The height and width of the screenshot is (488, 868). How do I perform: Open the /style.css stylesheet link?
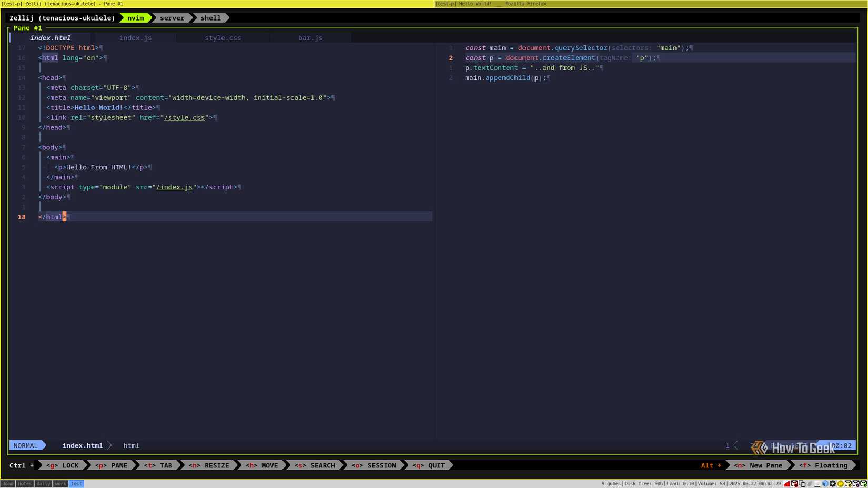pos(185,117)
